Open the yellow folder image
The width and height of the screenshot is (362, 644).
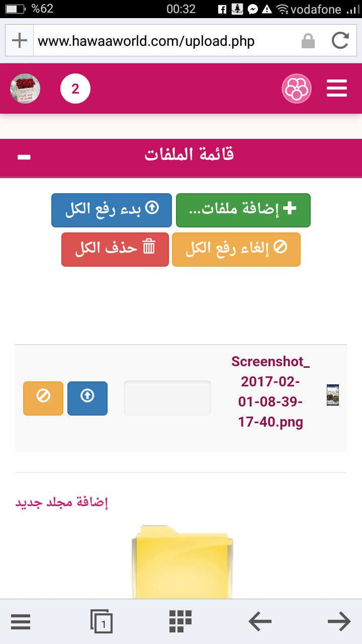tap(183, 561)
